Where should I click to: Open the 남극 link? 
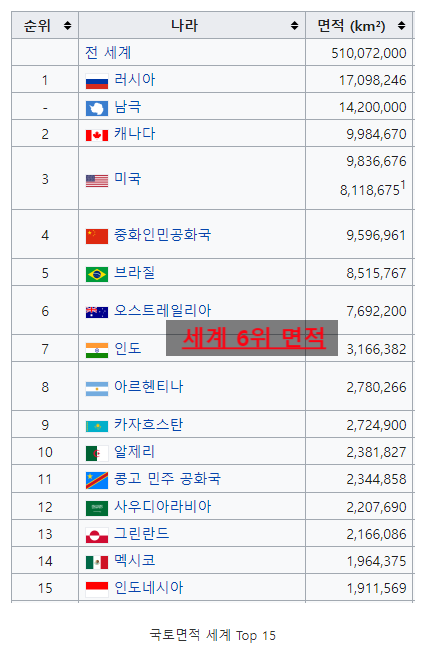(x=128, y=107)
